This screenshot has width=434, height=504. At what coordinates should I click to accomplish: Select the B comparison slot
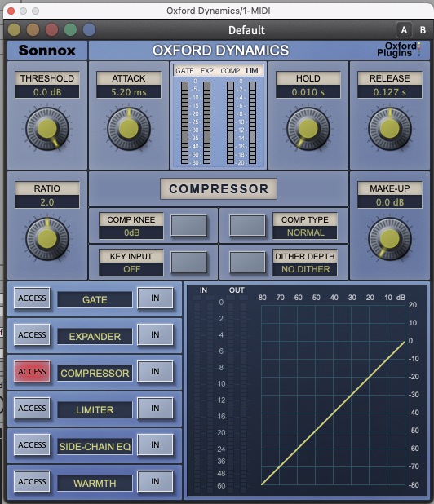423,30
